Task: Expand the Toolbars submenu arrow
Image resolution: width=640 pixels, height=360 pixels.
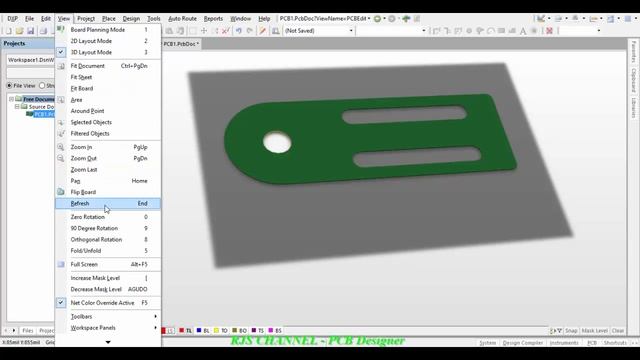Action: point(156,317)
